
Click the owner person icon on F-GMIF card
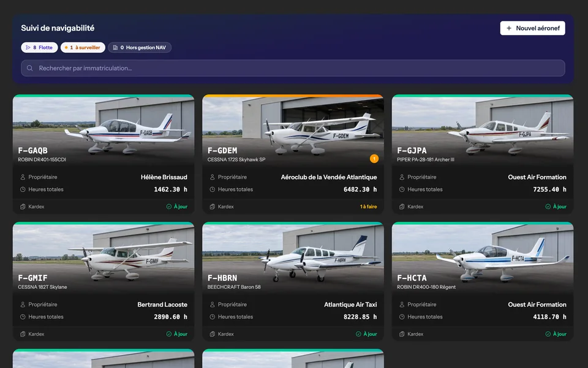[x=23, y=305]
